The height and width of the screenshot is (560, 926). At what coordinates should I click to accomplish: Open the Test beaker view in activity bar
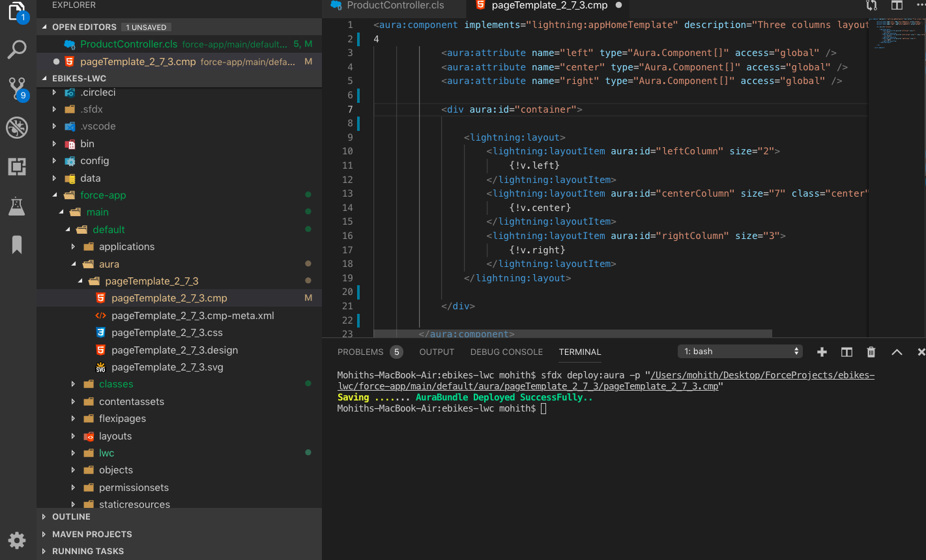click(x=17, y=206)
